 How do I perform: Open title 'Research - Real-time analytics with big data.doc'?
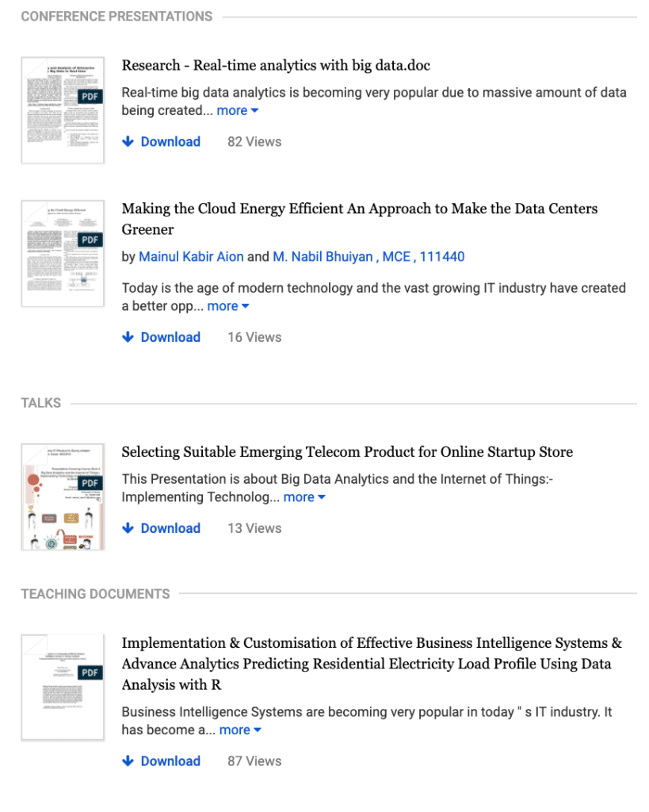point(276,66)
